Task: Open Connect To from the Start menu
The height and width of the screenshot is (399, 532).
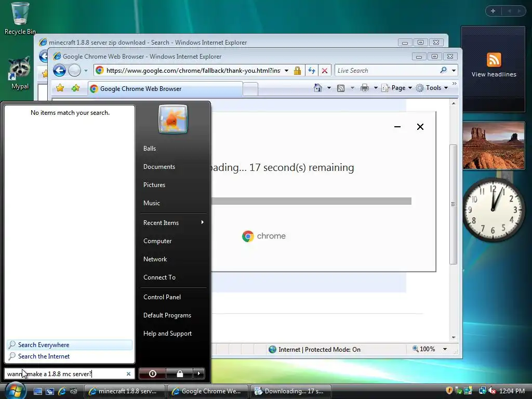Action: [159, 277]
